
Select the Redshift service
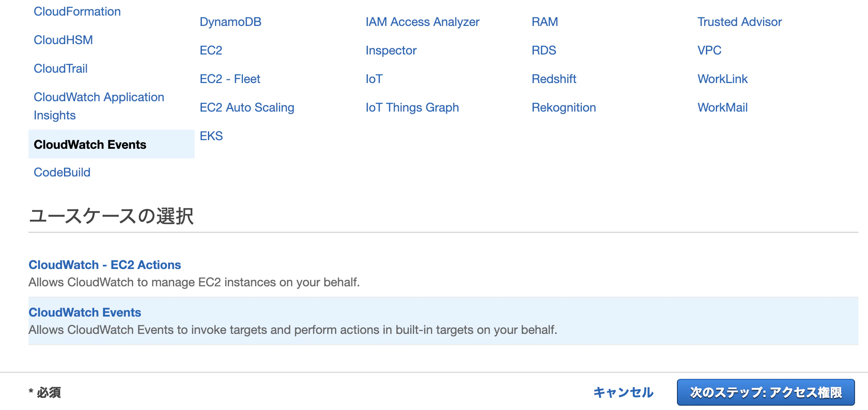point(554,79)
